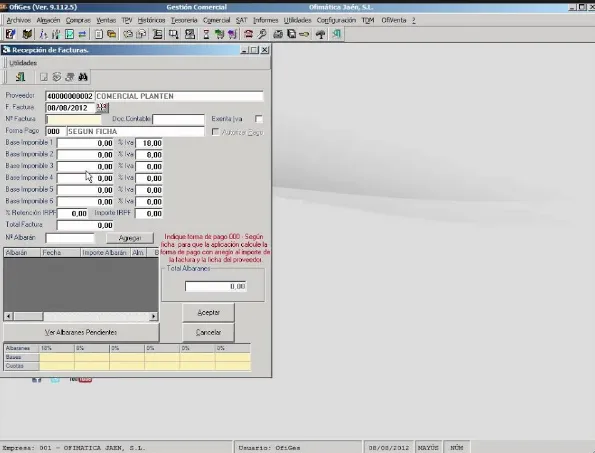Click the umbrella icon in toolbar
The image size is (595, 453).
pos(321,35)
